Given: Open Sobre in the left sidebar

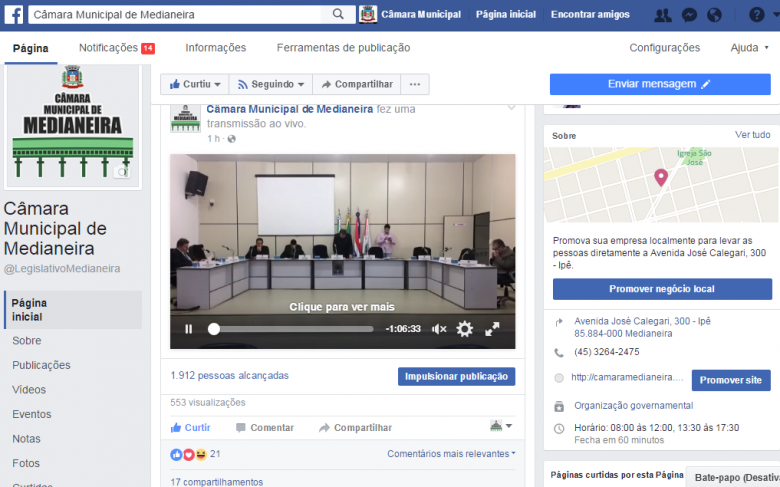Looking at the screenshot, I should tap(27, 341).
